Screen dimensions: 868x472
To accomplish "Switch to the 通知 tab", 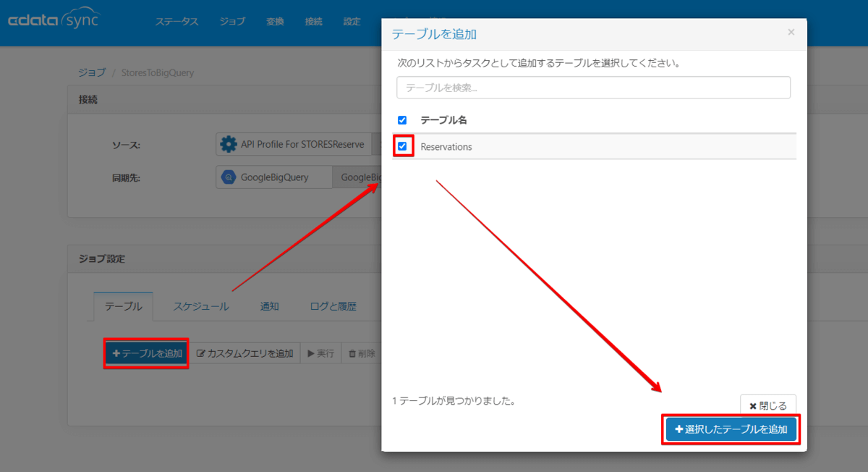I will 269,306.
